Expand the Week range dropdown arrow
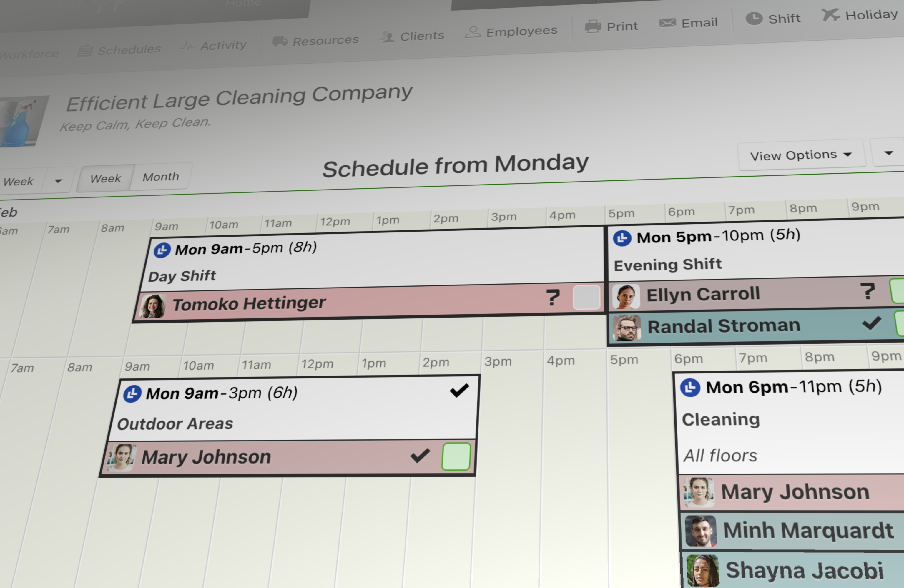 point(58,181)
